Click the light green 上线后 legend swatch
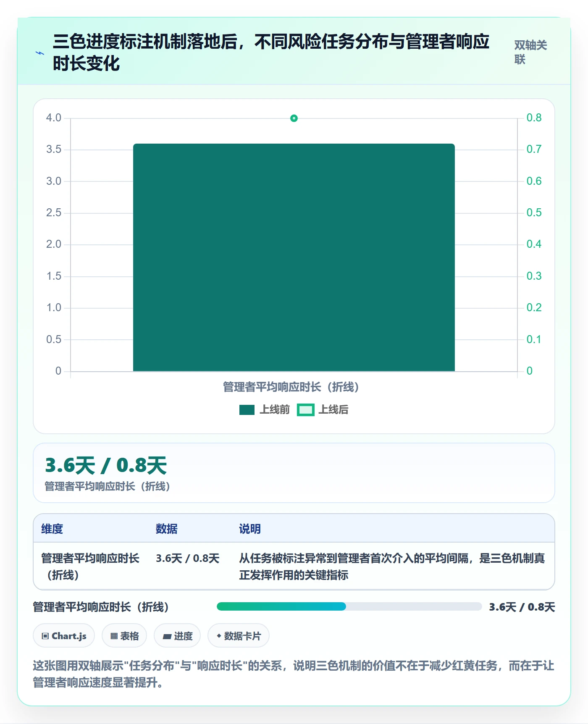The width and height of the screenshot is (588, 724). (306, 410)
